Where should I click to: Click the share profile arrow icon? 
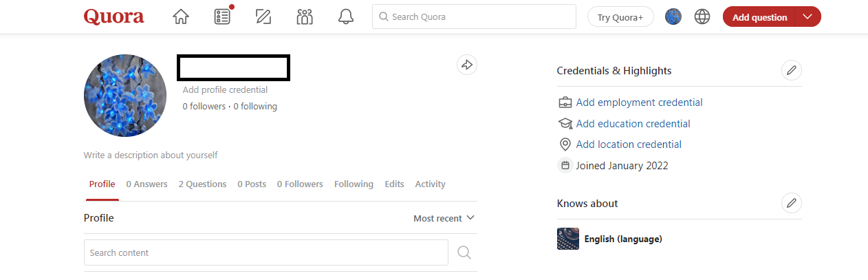click(x=467, y=65)
